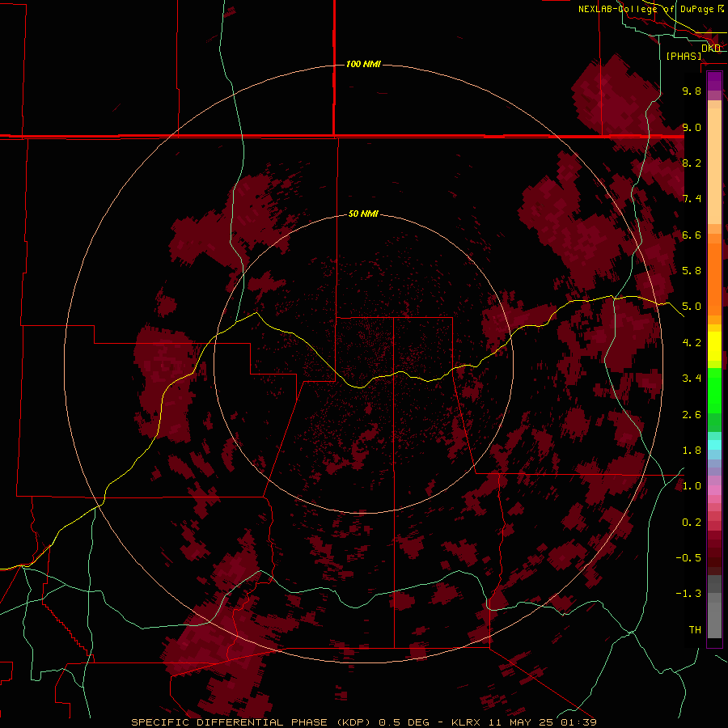
Task: Click the -1.3 legend value
Action: 688,594
